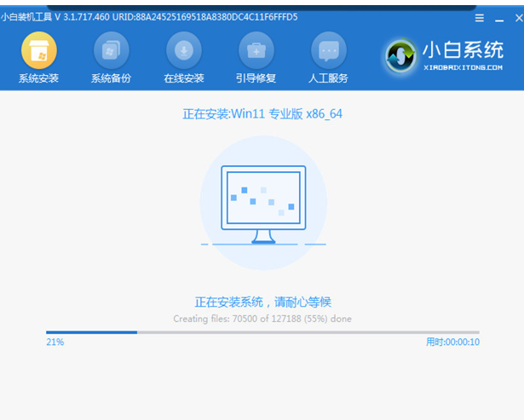Open the 系统备份 backup icon

tap(111, 50)
